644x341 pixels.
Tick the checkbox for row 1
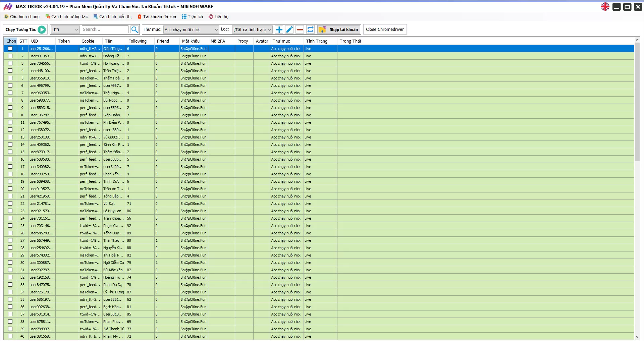10,49
